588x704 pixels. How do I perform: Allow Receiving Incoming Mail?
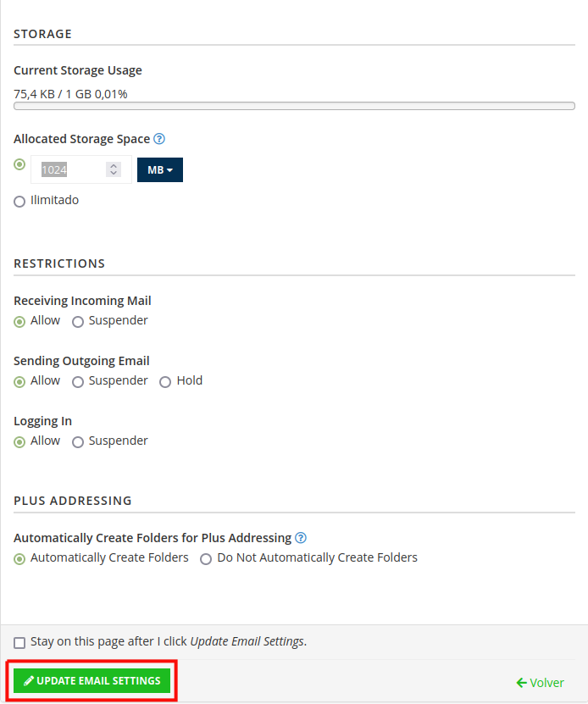(x=19, y=322)
